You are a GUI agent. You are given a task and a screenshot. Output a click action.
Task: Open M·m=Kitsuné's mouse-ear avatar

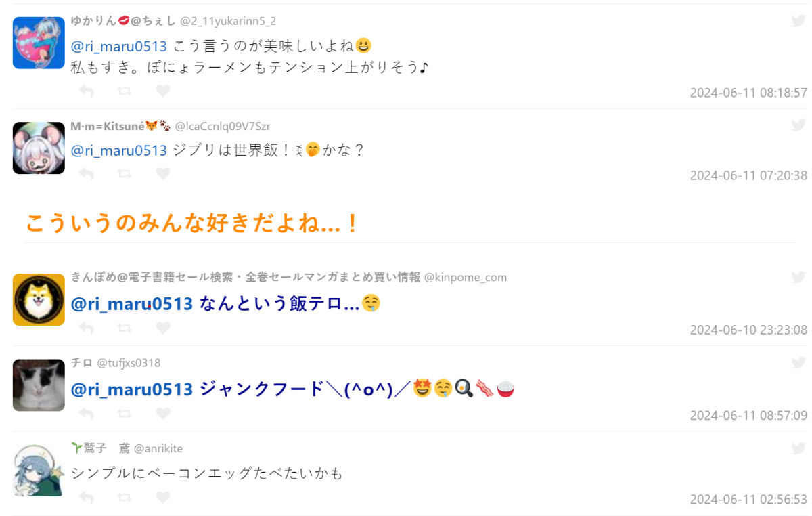pos(39,148)
